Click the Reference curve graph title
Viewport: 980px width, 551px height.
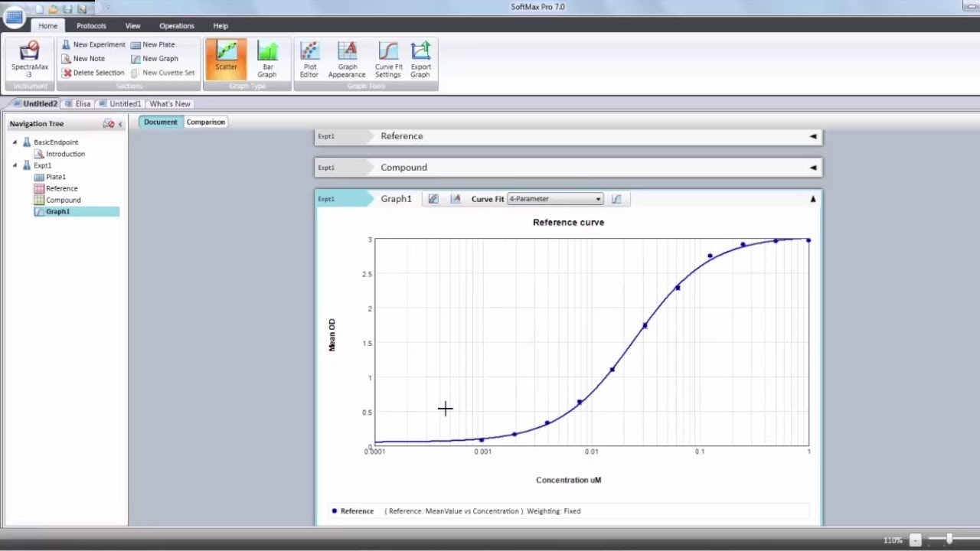click(x=568, y=223)
